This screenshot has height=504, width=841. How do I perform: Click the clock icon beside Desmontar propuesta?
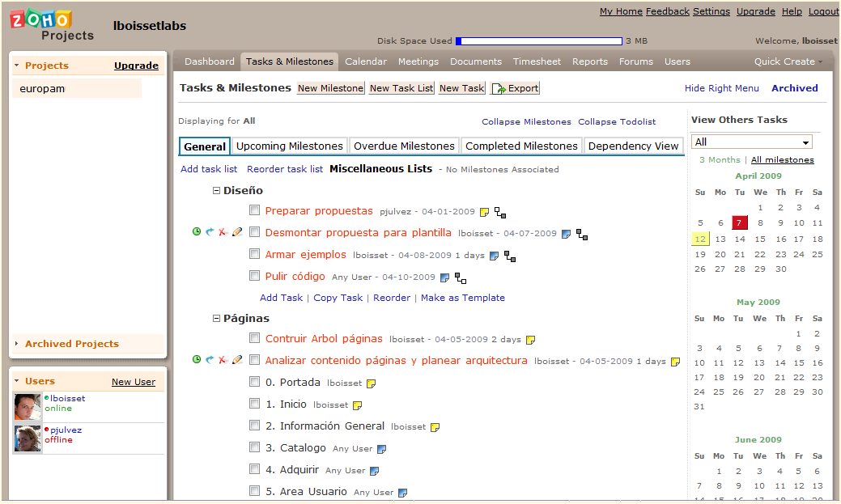pyautogui.click(x=197, y=232)
